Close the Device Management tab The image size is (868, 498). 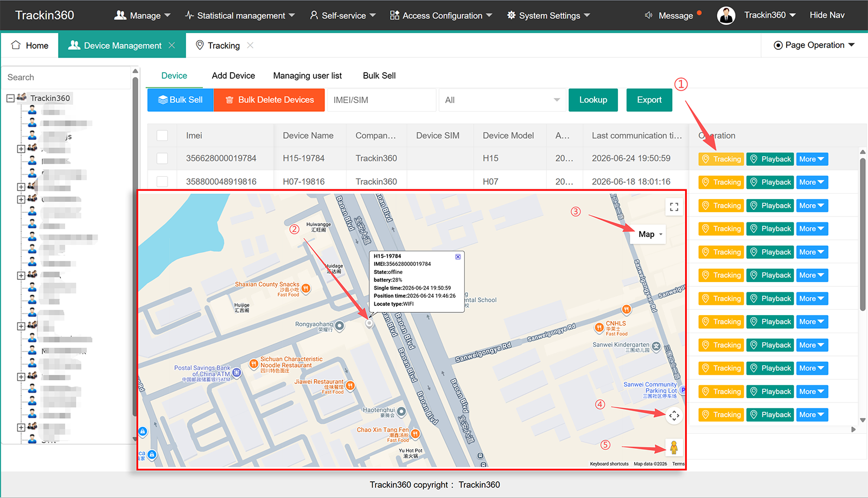point(172,46)
